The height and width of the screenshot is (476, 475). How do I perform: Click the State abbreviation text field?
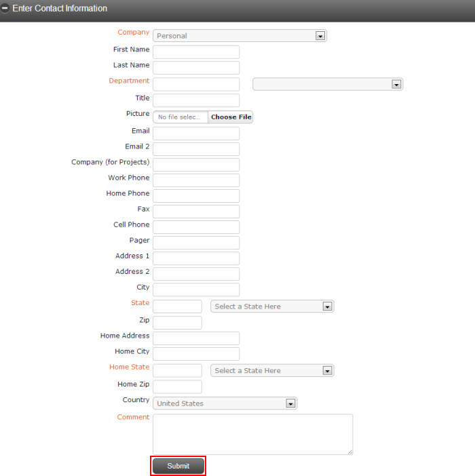pos(177,306)
